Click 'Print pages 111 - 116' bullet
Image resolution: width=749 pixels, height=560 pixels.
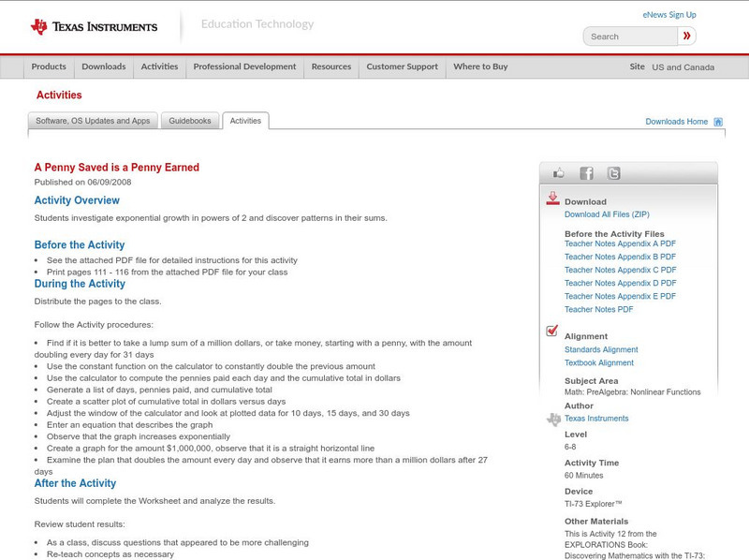168,273
